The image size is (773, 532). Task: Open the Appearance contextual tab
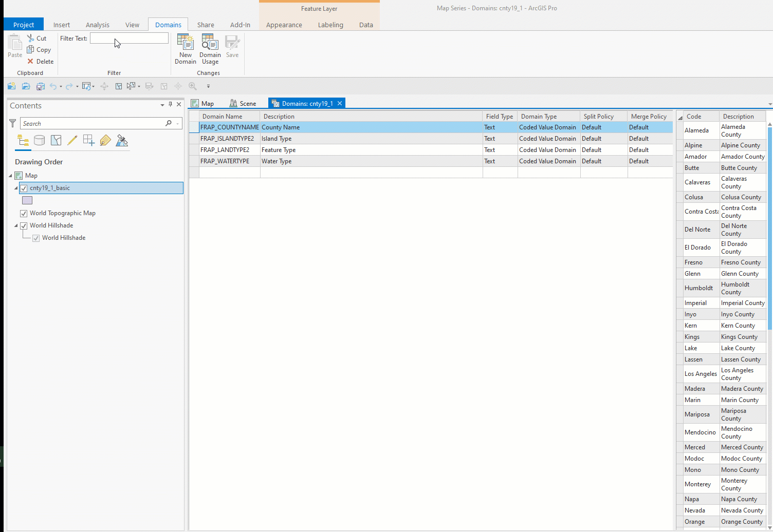coord(284,25)
